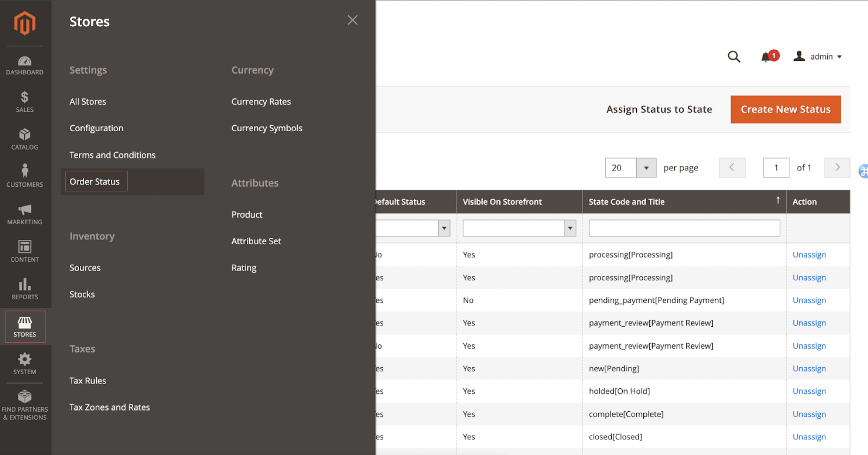Open Configuration settings
This screenshot has height=455, width=868.
[x=96, y=128]
